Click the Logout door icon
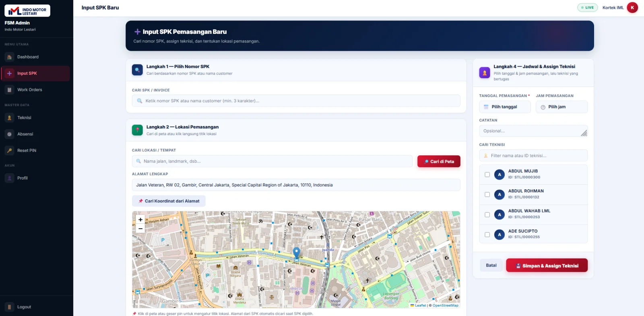This screenshot has width=644, height=316. [x=9, y=307]
